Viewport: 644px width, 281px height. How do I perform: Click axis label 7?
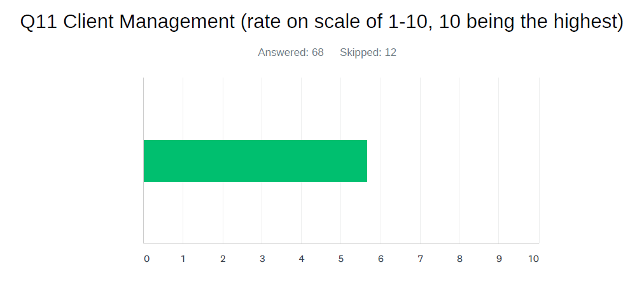[x=420, y=259]
